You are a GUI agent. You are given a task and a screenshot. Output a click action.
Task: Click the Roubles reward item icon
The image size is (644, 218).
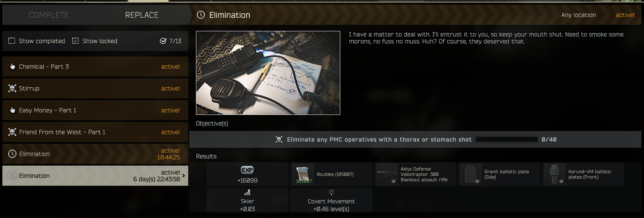tap(303, 174)
